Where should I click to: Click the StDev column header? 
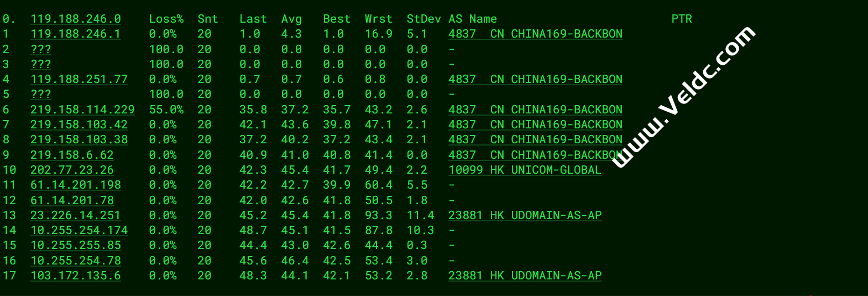(424, 19)
